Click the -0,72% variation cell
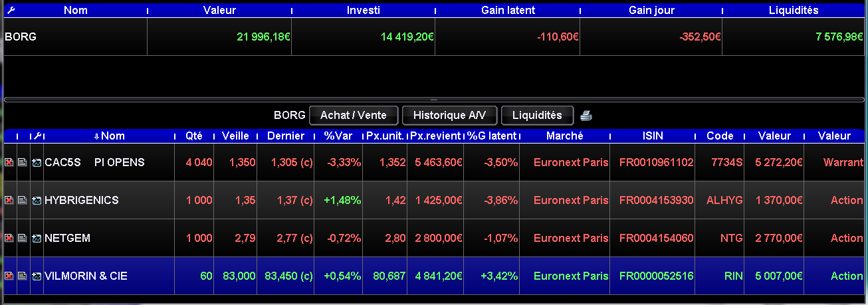Viewport: 868px width, 305px height. [x=344, y=238]
